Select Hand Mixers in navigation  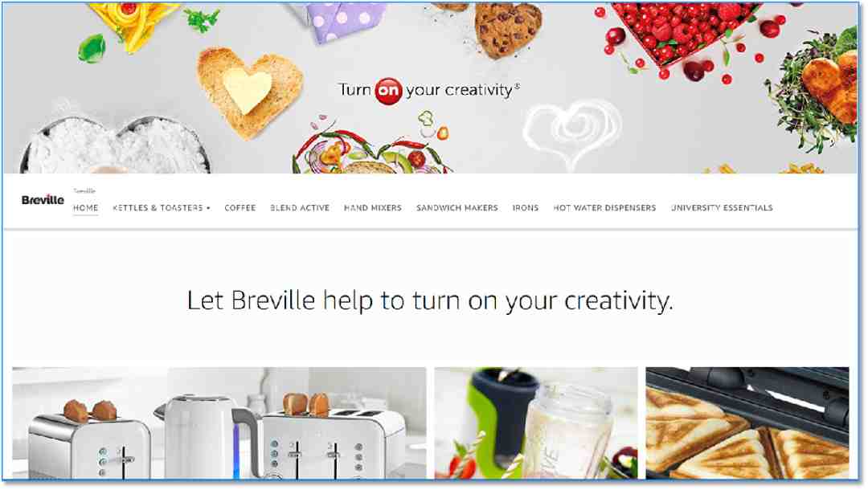point(373,208)
